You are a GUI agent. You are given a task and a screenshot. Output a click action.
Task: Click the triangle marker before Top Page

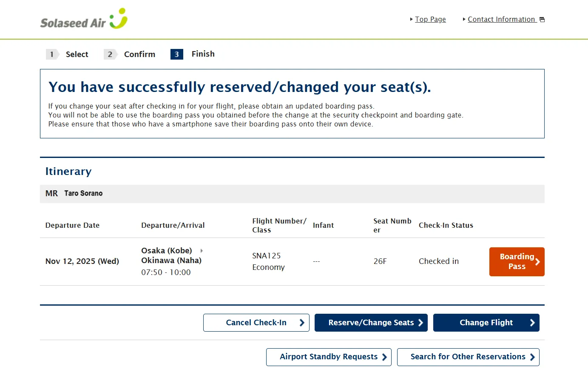411,19
